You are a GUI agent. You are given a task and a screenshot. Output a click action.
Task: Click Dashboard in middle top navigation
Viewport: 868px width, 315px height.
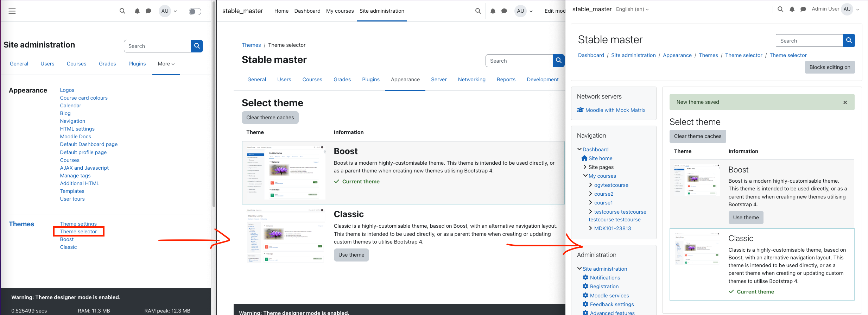(308, 11)
